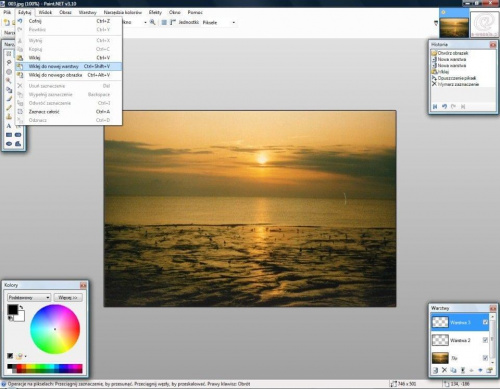Select the Rounded Rectangle shape tool
The height and width of the screenshot is (389, 500).
(18, 135)
